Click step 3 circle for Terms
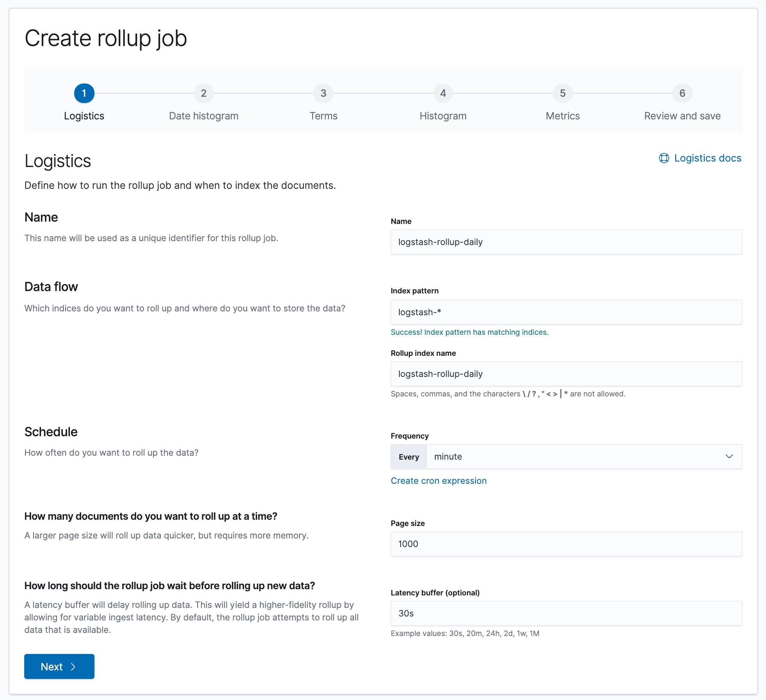 [323, 93]
